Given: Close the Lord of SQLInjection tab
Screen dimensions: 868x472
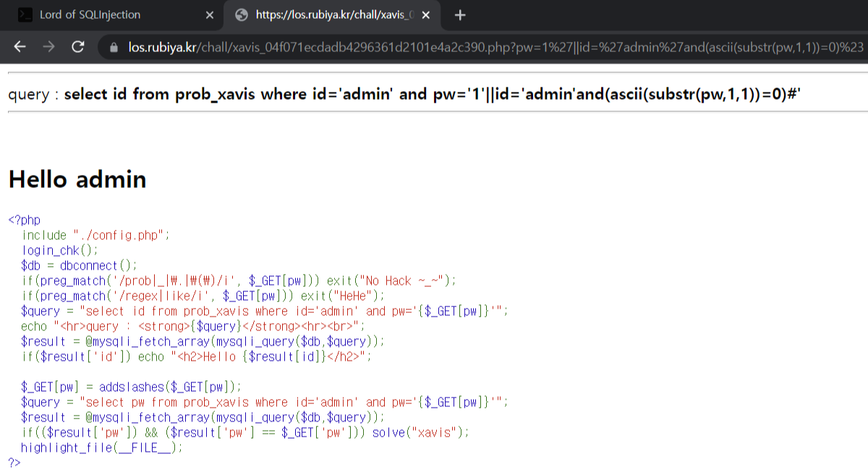Looking at the screenshot, I should (x=210, y=15).
